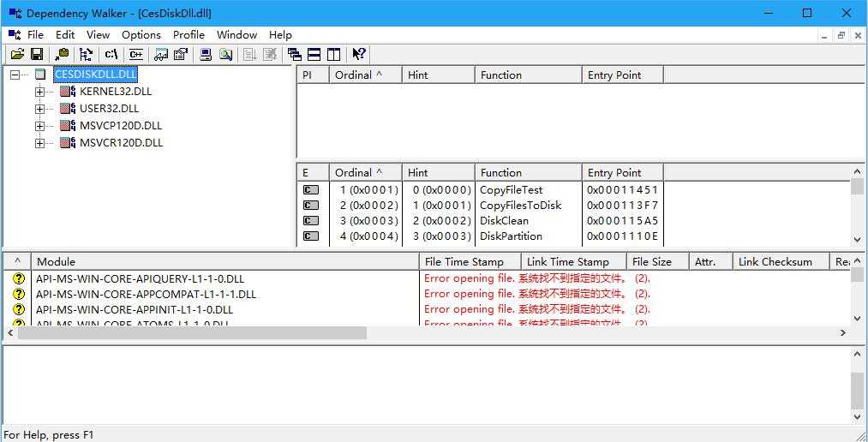Click Configure Module Search Order icon

pyautogui.click(x=225, y=54)
